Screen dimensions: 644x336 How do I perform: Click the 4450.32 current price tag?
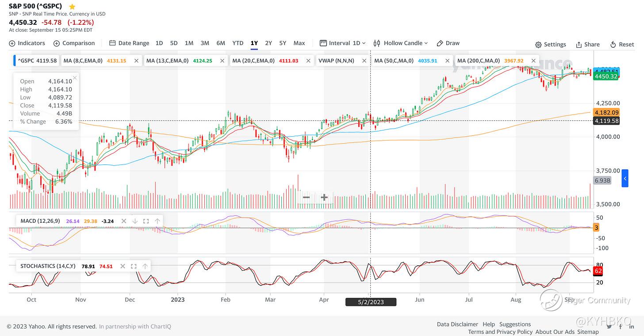click(x=606, y=76)
